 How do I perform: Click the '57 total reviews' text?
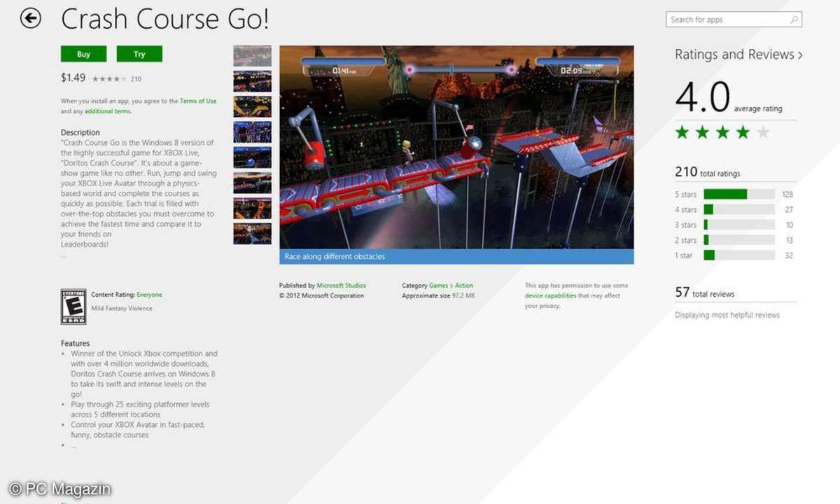pos(705,293)
